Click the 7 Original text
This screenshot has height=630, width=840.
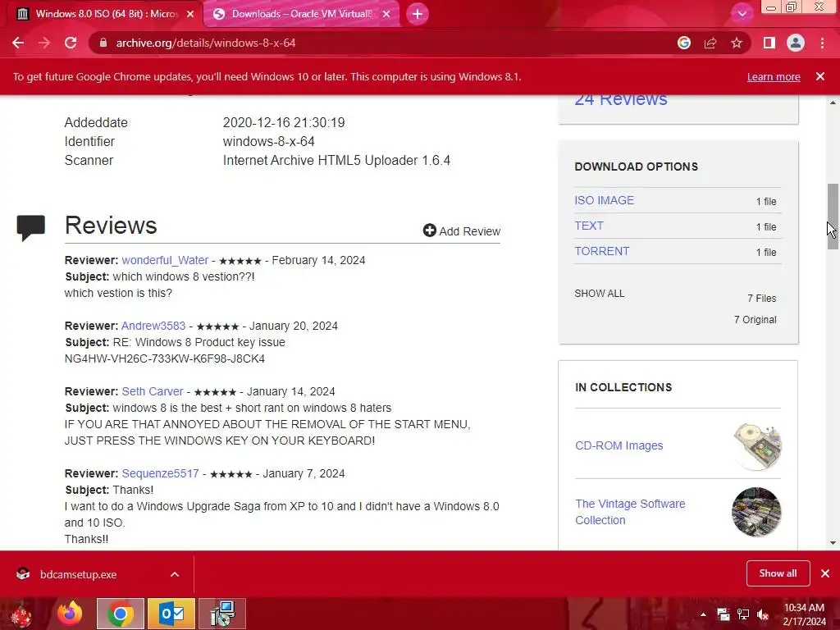click(x=755, y=320)
